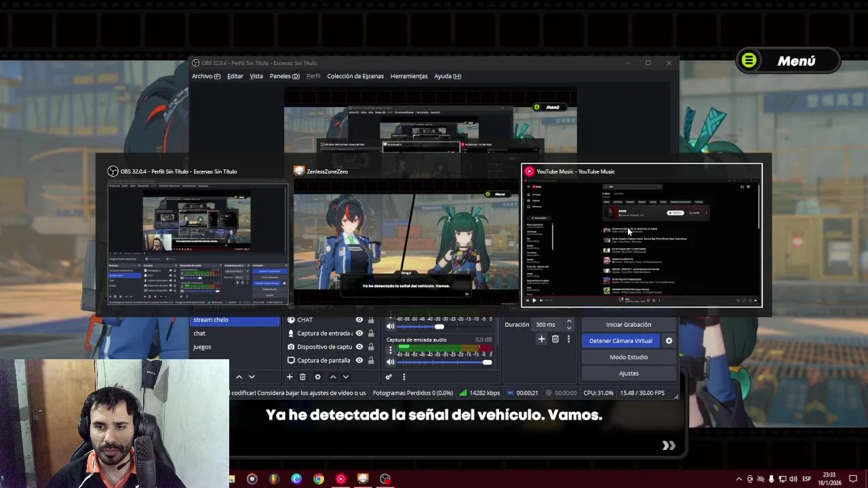The height and width of the screenshot is (488, 868).
Task: Hide the Captura de pantalla source
Action: point(359,361)
